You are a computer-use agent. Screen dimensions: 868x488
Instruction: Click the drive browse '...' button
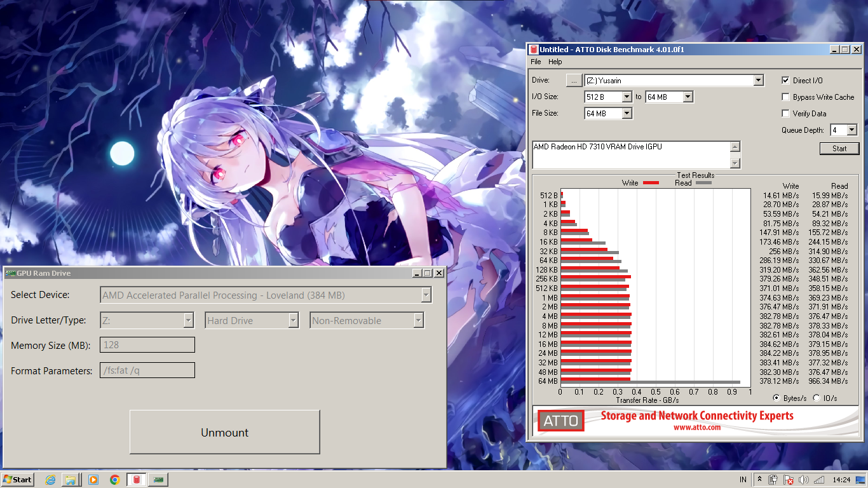coord(574,81)
